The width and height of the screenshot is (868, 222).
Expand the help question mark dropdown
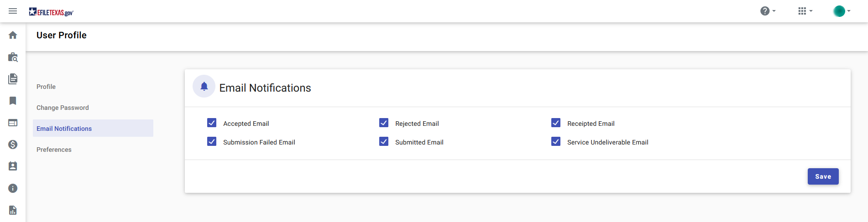pos(768,11)
